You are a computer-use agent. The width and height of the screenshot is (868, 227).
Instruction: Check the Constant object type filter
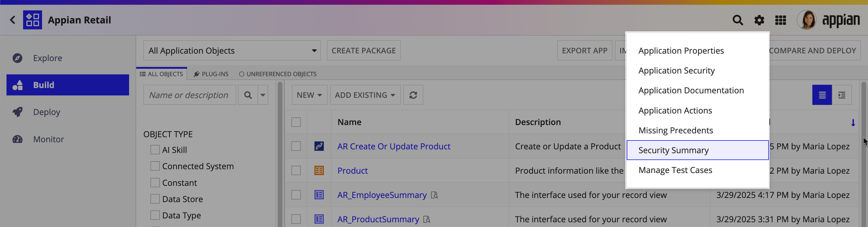point(155,183)
